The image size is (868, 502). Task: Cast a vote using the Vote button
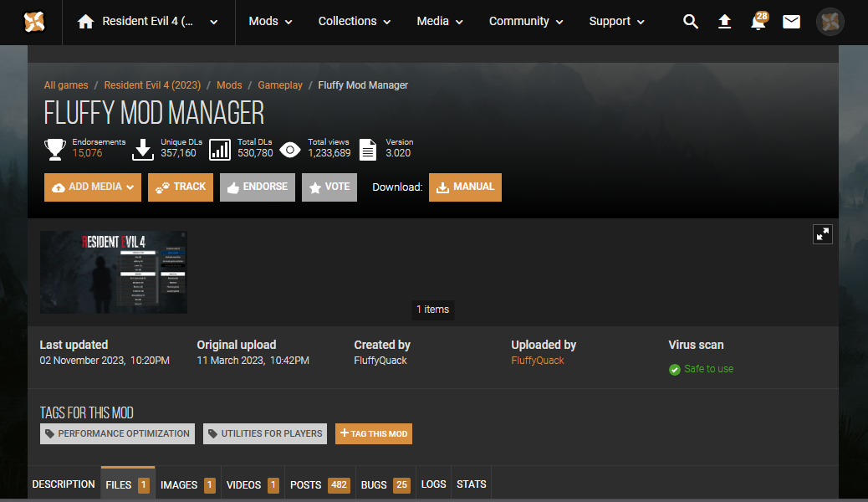pos(329,187)
